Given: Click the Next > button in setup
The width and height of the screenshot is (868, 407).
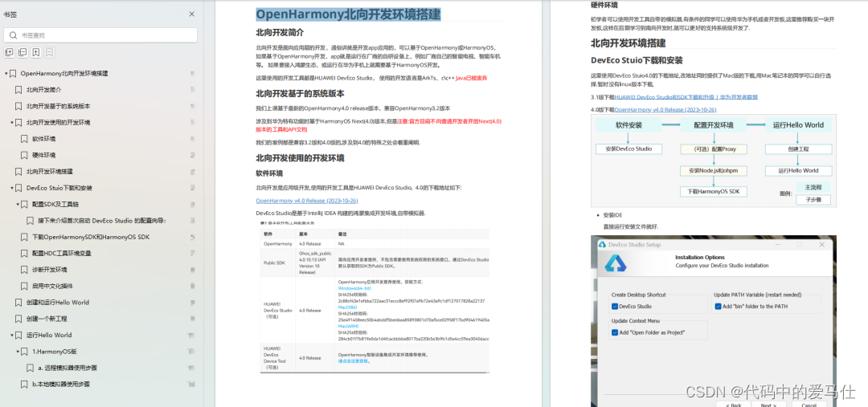Looking at the screenshot, I should 768,405.
